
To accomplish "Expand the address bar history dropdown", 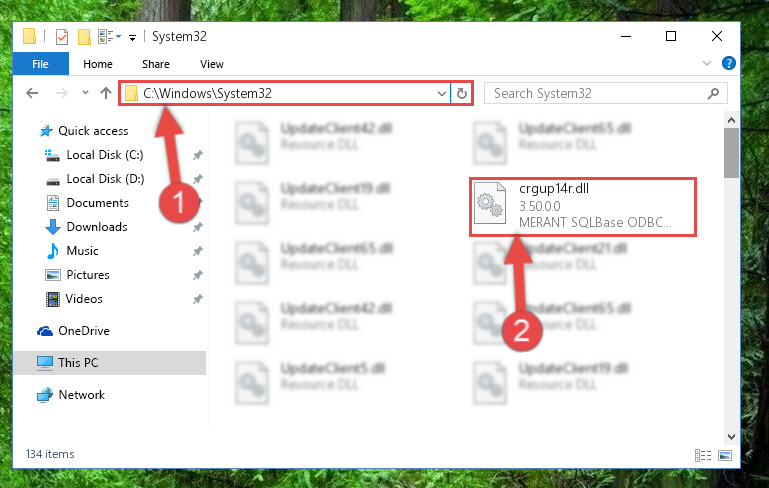I will point(441,93).
